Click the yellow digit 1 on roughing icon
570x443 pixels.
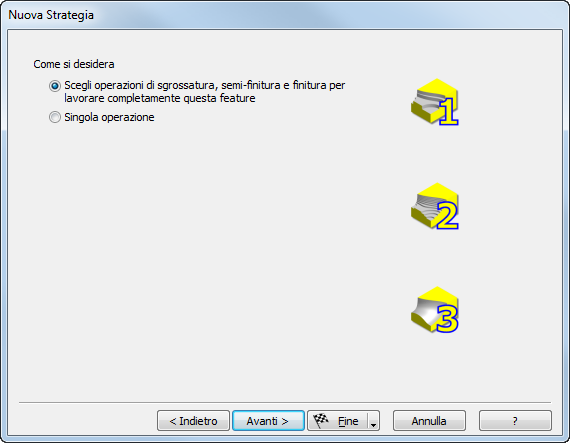pyautogui.click(x=449, y=111)
